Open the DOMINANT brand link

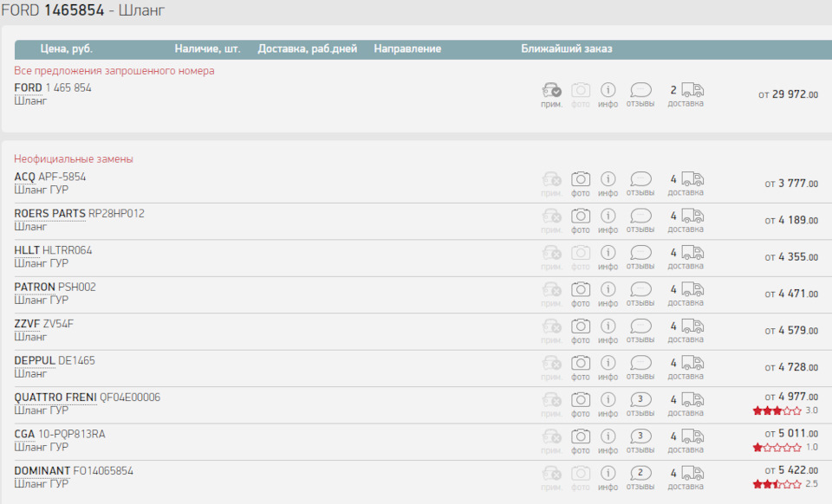42,470
